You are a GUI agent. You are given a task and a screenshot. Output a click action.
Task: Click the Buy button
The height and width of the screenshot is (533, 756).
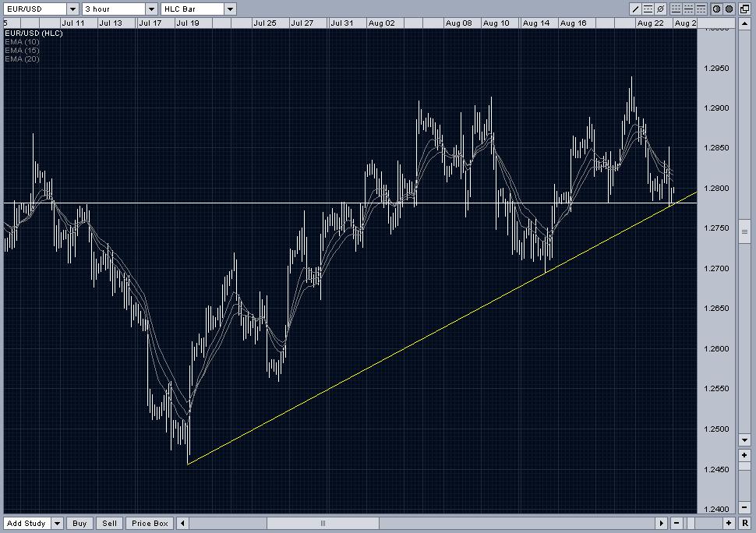coord(79,524)
